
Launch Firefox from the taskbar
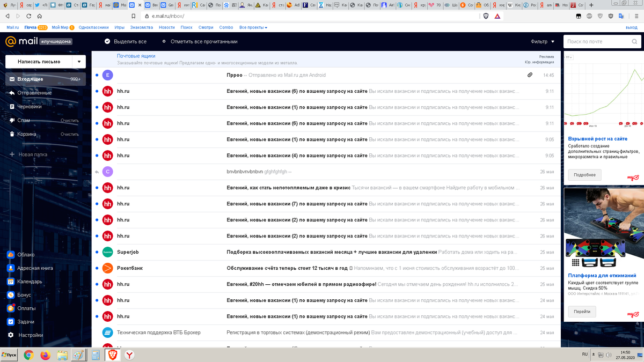45,355
